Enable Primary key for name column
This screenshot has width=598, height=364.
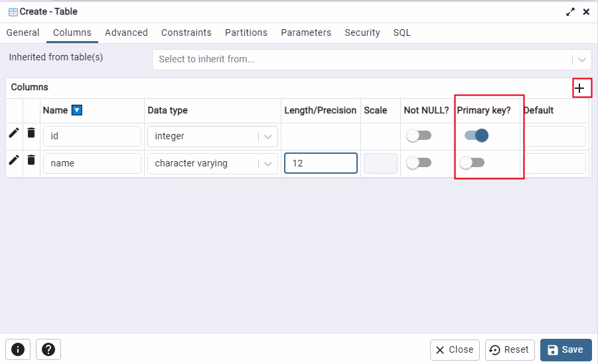pos(472,162)
